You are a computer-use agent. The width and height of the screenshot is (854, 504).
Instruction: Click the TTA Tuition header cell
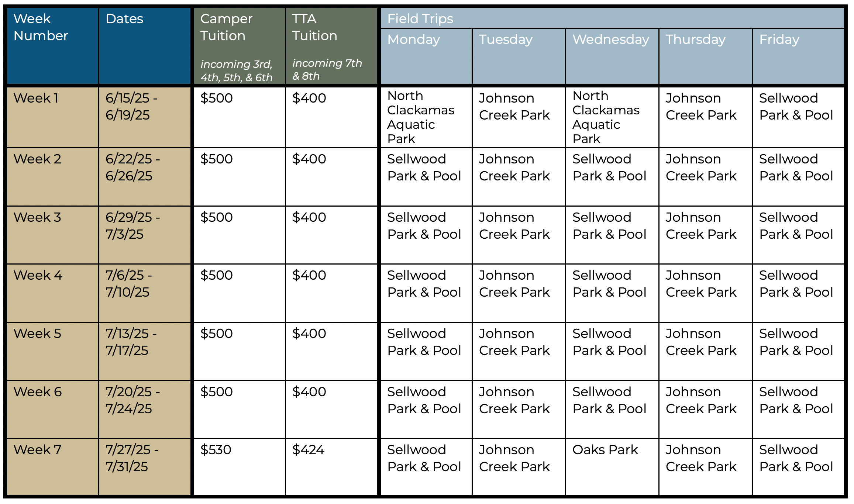tap(331, 46)
